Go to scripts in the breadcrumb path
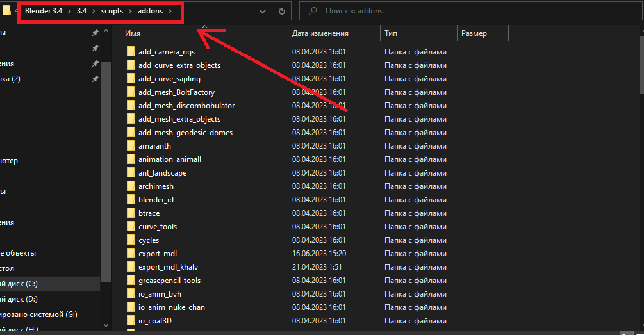 click(112, 11)
